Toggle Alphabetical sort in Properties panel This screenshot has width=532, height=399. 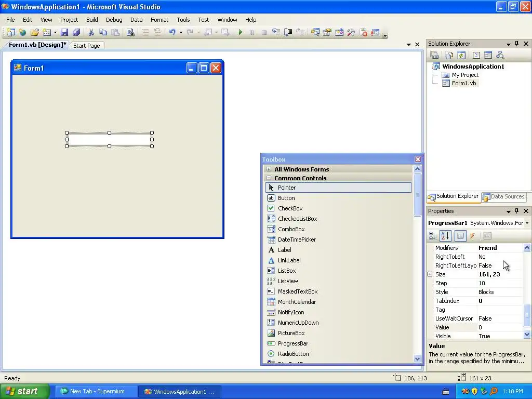[445, 235]
